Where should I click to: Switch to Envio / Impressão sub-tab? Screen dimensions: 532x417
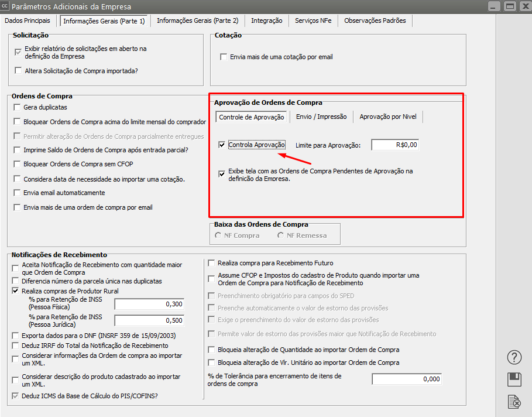[321, 117]
